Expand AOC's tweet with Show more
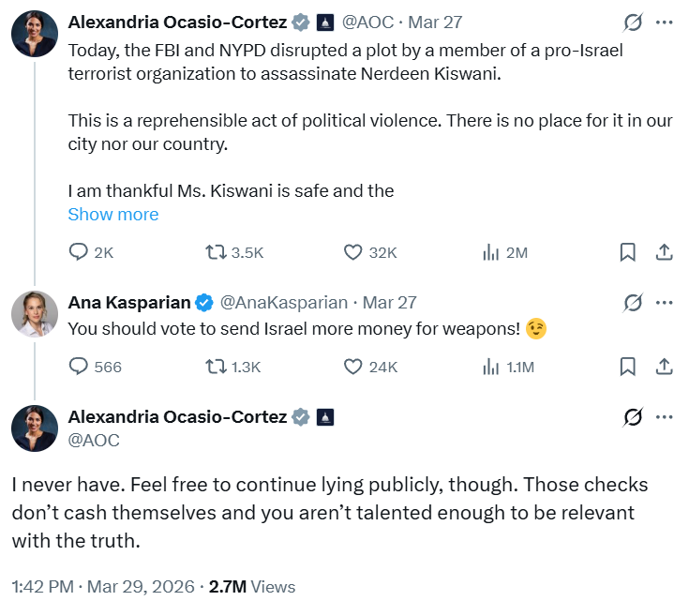 [113, 215]
